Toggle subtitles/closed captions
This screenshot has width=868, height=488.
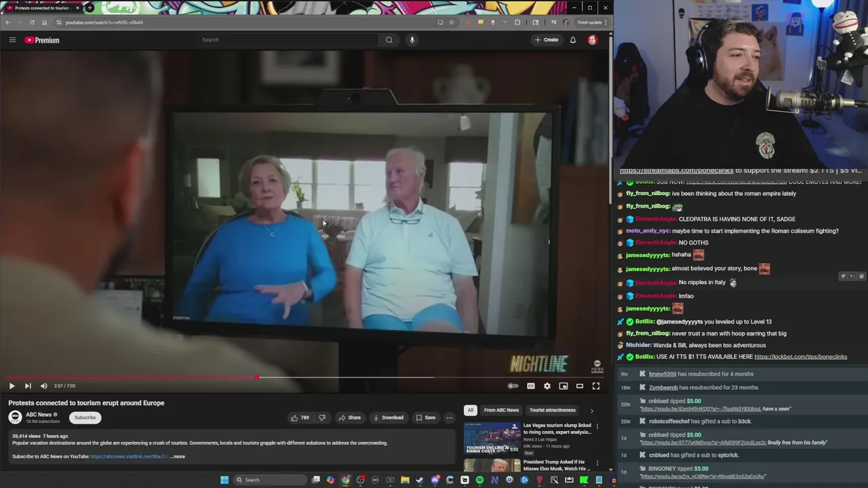531,386
